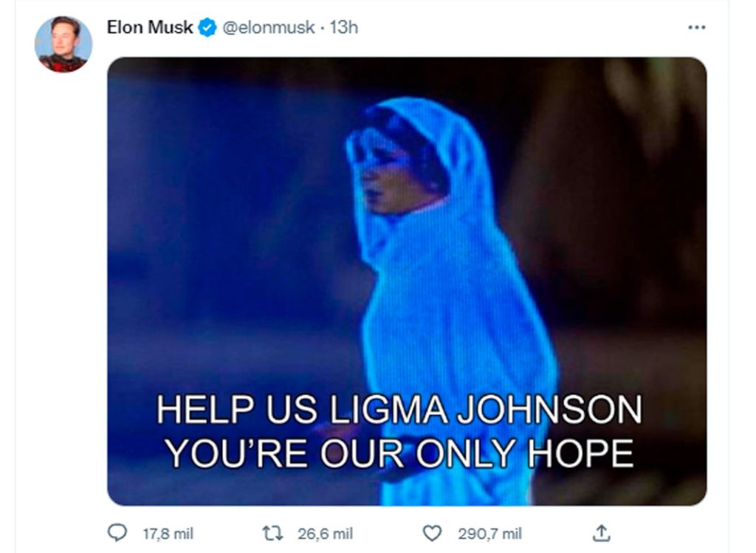Click the HELP US LIGMA JOHNSON caption
Screen dimensions: 756x553
tap(399, 410)
